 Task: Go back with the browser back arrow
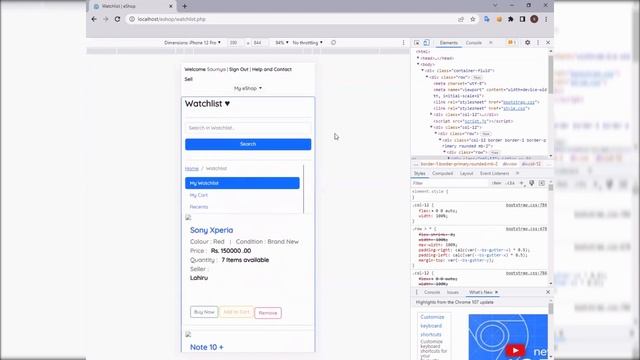click(94, 19)
